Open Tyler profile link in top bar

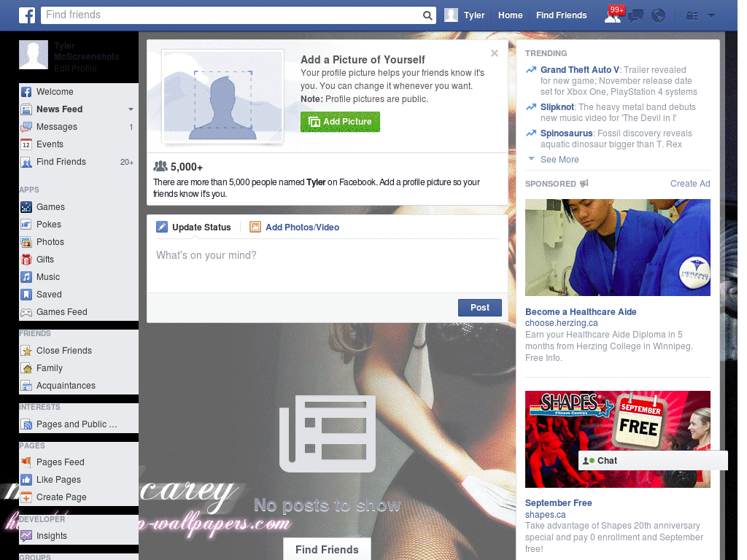click(x=474, y=15)
